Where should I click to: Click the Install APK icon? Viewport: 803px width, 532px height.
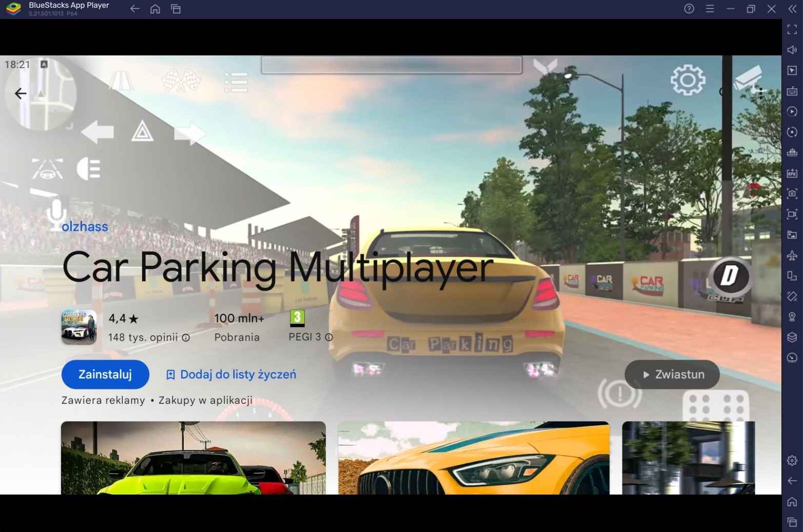[x=792, y=173]
